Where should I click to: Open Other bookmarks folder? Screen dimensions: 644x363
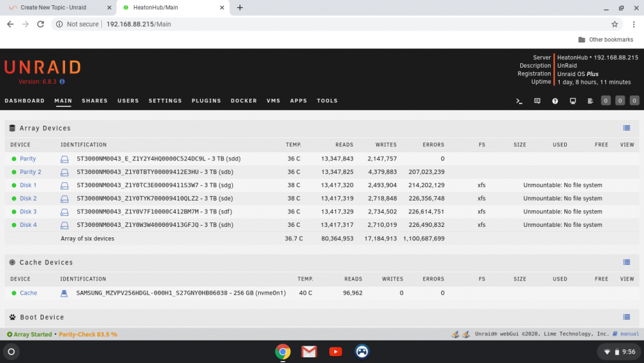(x=606, y=39)
